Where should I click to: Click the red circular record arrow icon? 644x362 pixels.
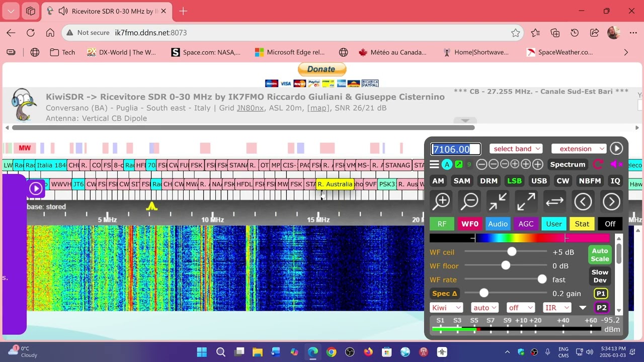pos(598,164)
